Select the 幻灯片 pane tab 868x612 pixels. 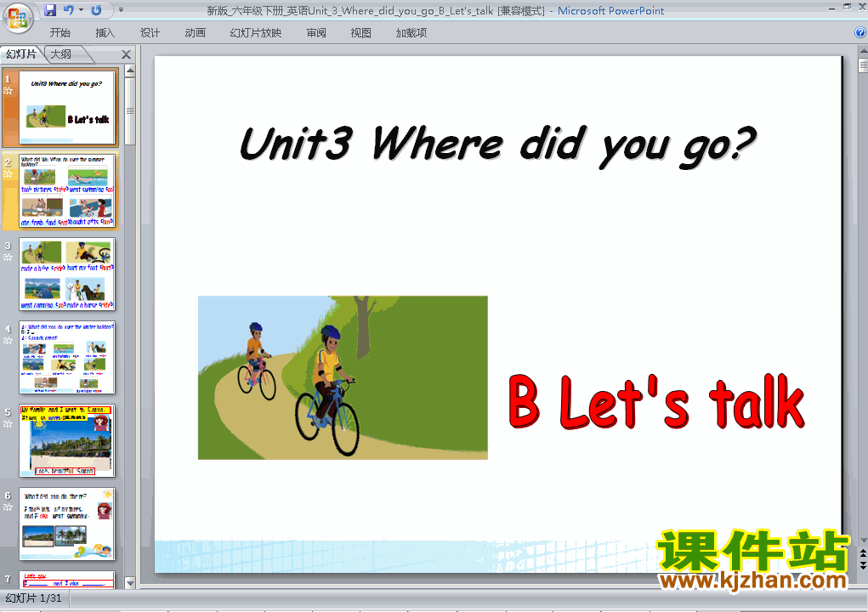(x=21, y=54)
